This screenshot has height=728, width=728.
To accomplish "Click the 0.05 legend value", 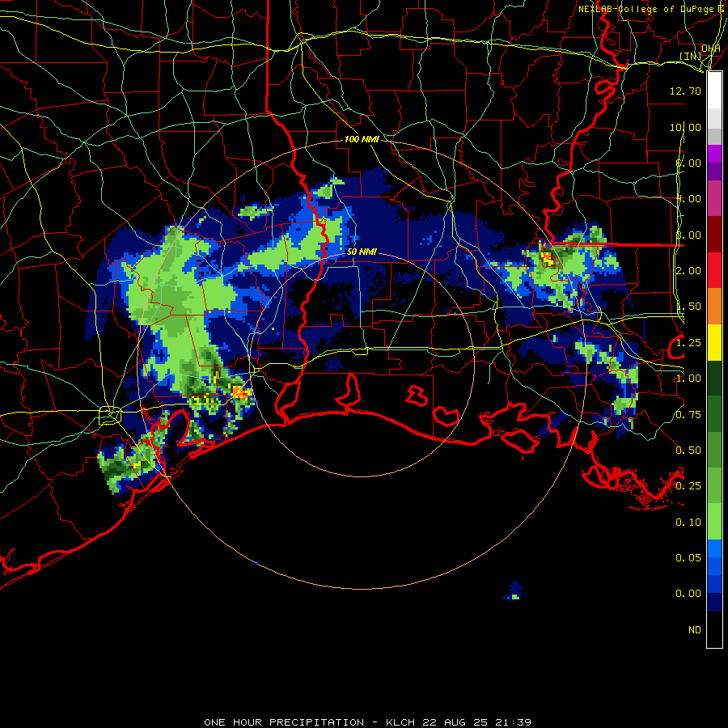I will coord(688,558).
